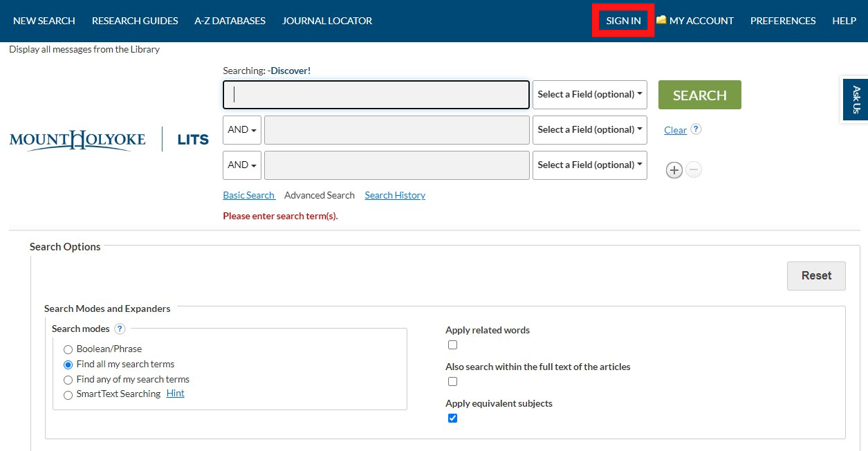Click inside the top search field
This screenshot has height=451, width=868.
click(376, 94)
